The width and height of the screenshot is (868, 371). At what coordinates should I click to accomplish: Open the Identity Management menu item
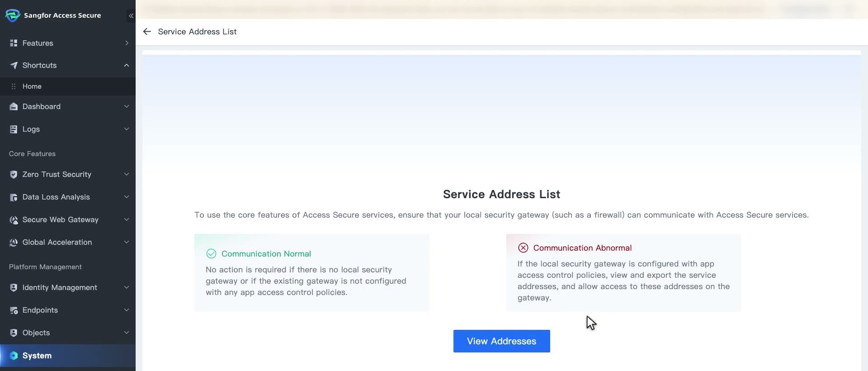[x=68, y=287]
